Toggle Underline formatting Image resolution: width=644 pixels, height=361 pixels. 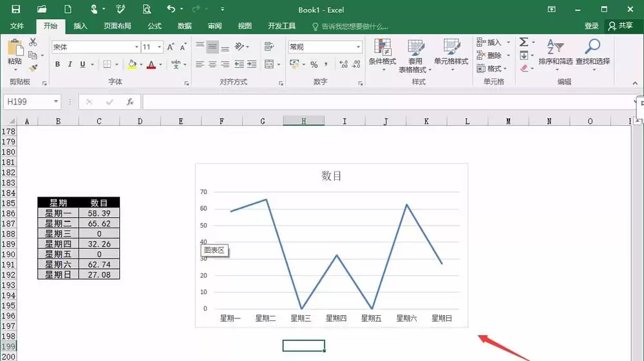pyautogui.click(x=82, y=64)
